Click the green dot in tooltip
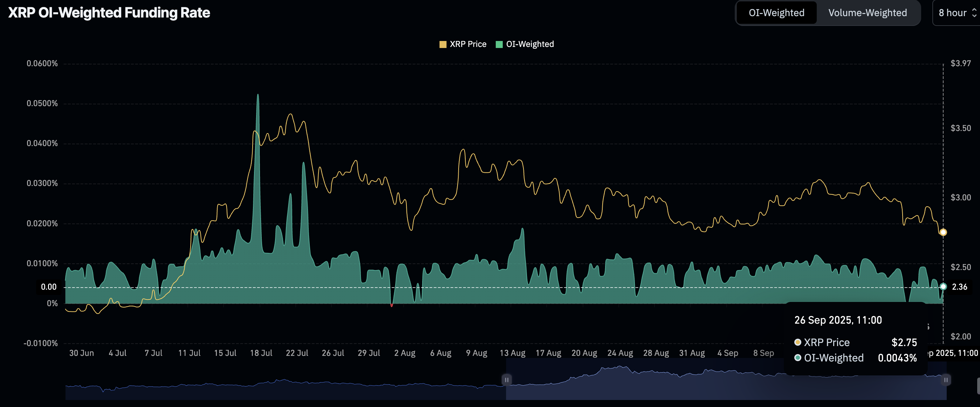980x407 pixels. (798, 358)
